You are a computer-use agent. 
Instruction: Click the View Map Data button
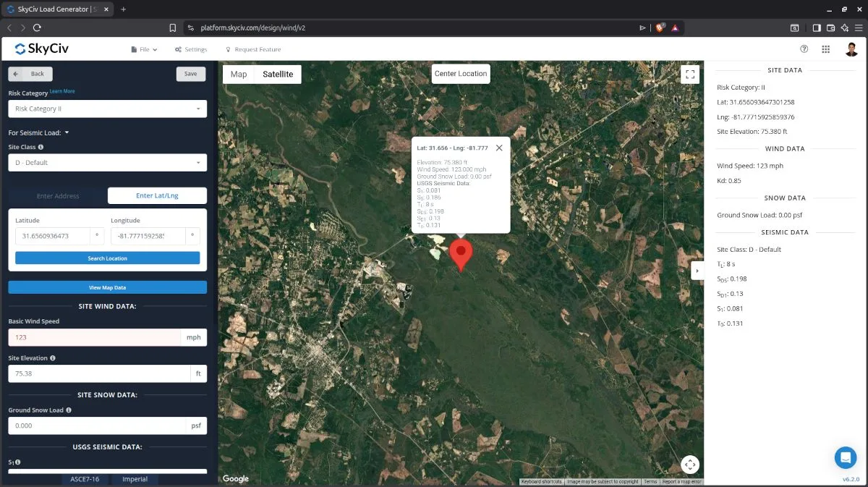coord(107,287)
